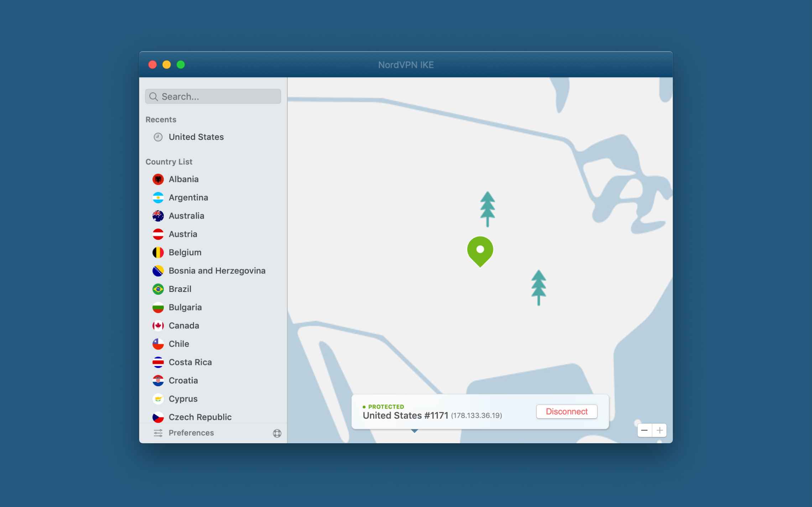Click Disconnect from United States #1171
The image size is (812, 507).
566,411
